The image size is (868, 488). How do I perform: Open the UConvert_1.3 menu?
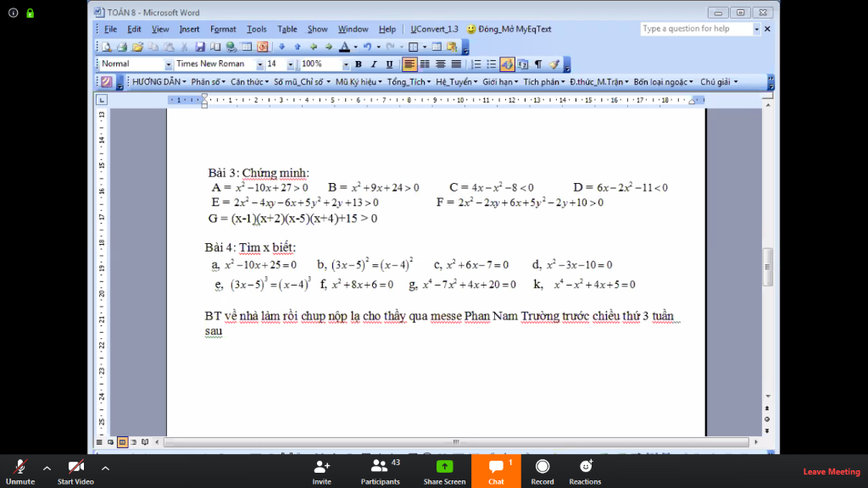pyautogui.click(x=435, y=29)
